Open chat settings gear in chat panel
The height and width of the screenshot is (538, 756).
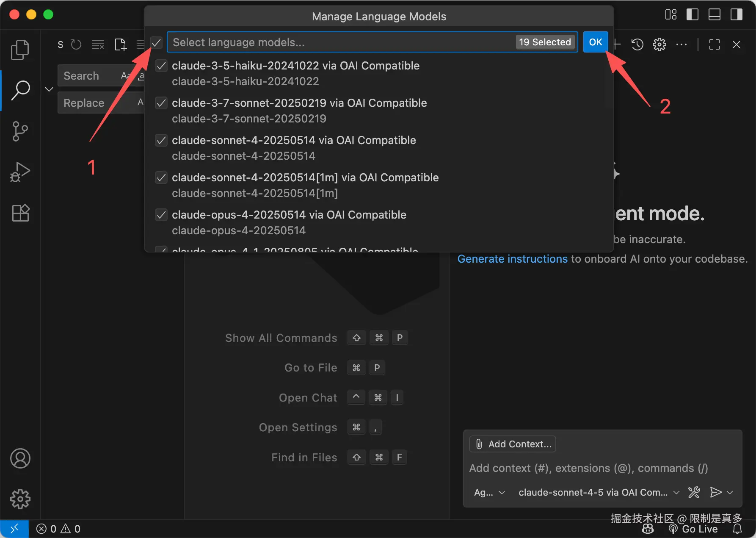point(659,44)
